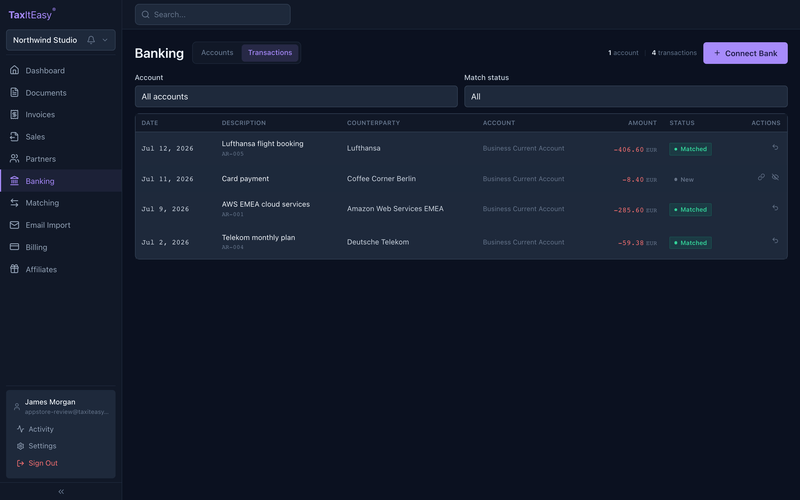
Task: Expand the Northwind Studio workspace chevron
Action: (x=105, y=40)
